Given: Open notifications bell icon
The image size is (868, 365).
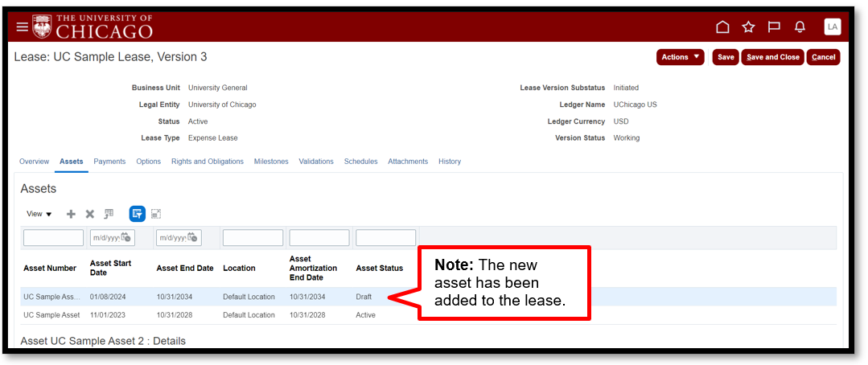Looking at the screenshot, I should [800, 27].
